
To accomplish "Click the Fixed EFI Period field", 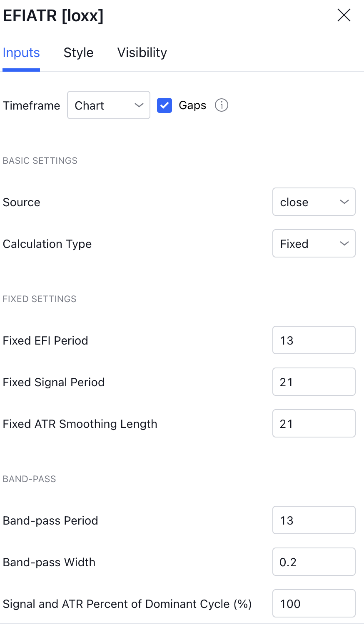I will (x=314, y=340).
